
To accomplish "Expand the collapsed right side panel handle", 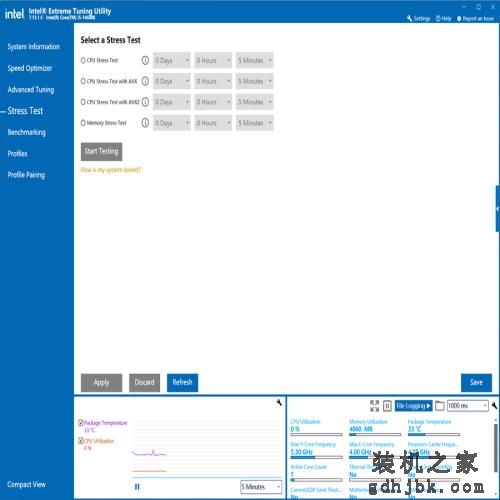I will 497,209.
